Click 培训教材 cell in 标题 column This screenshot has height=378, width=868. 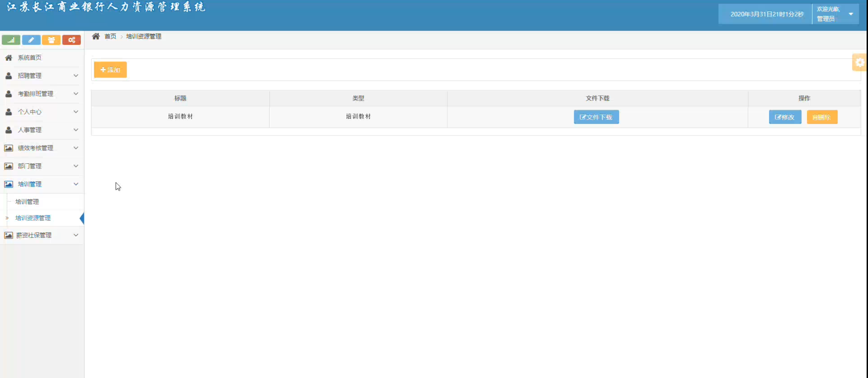pos(180,117)
